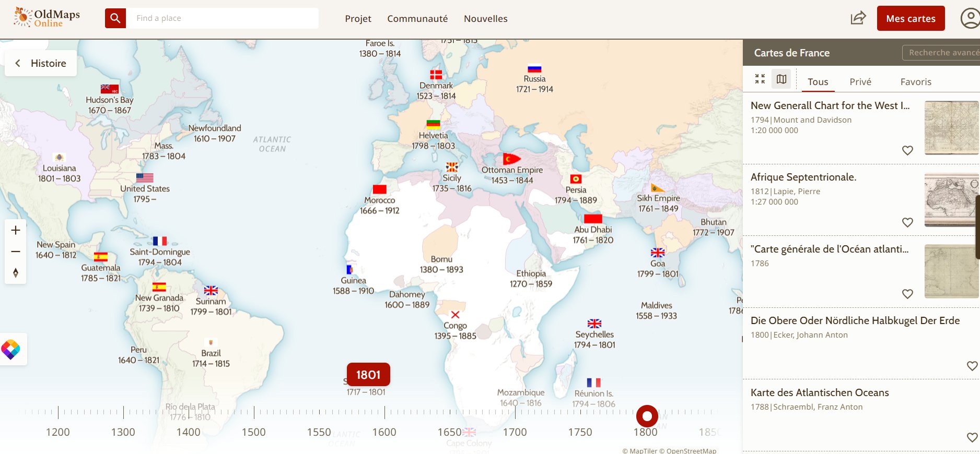Open Karte des Atlantischen Oceans title

(x=820, y=392)
